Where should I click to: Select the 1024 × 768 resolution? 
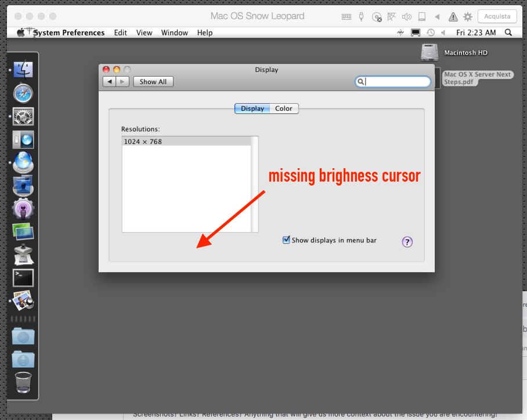point(186,142)
